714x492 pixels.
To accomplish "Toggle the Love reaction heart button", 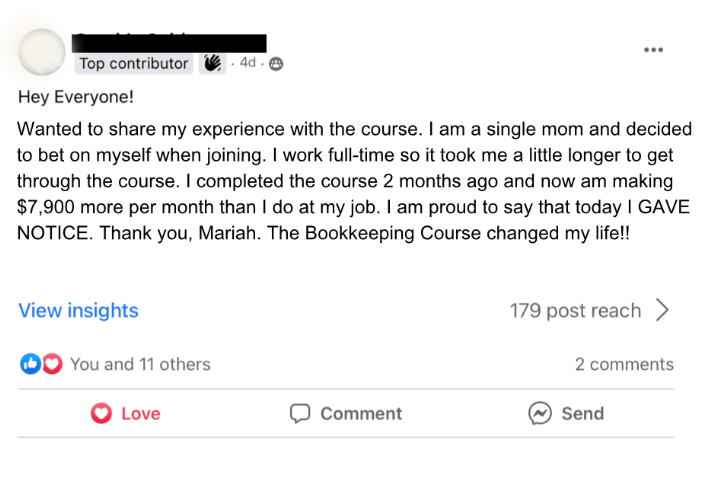I will click(101, 413).
